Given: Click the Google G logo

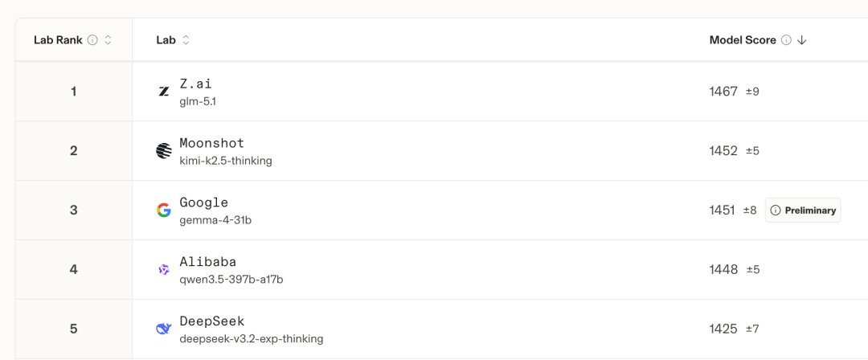Looking at the screenshot, I should point(164,211).
